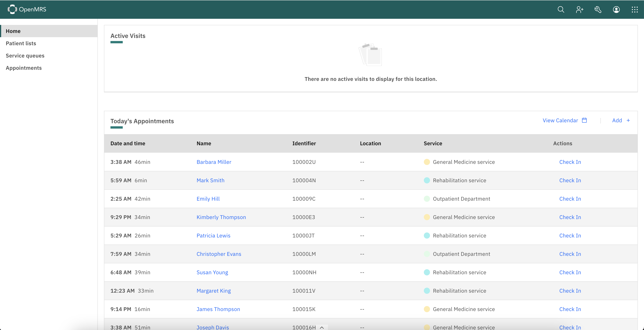Click the Date and time column header
The width and height of the screenshot is (644, 330).
[128, 143]
